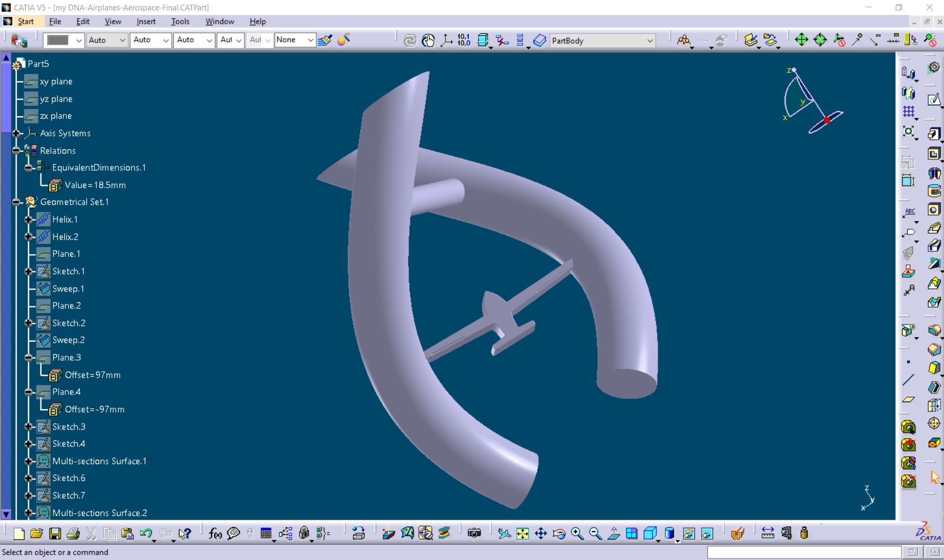Select the Value=18.5mm parameter
The height and width of the screenshot is (560, 944).
point(95,185)
